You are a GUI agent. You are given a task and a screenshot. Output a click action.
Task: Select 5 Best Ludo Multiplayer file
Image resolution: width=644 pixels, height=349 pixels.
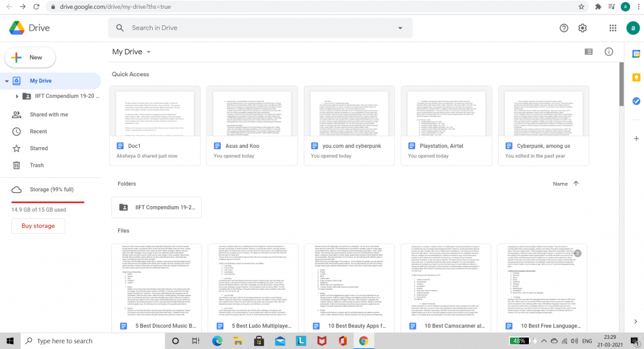tap(253, 289)
